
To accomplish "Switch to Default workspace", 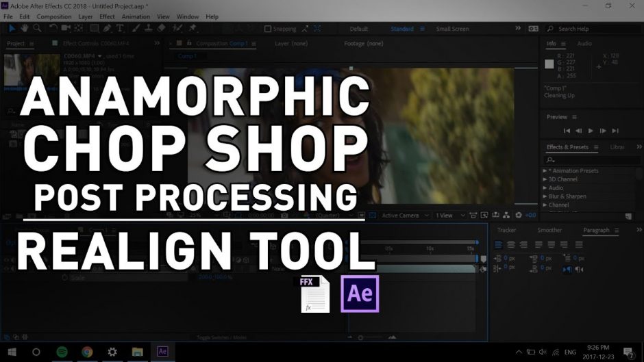I will [358, 29].
